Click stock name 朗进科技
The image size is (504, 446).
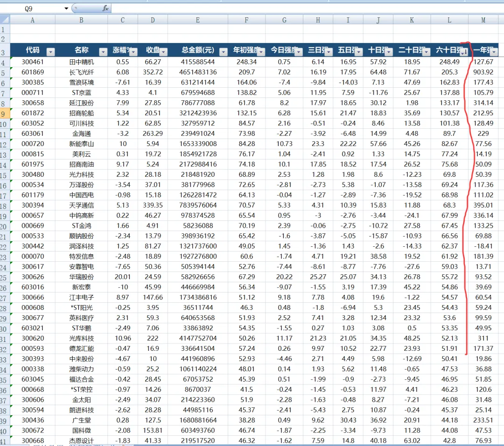(81, 410)
